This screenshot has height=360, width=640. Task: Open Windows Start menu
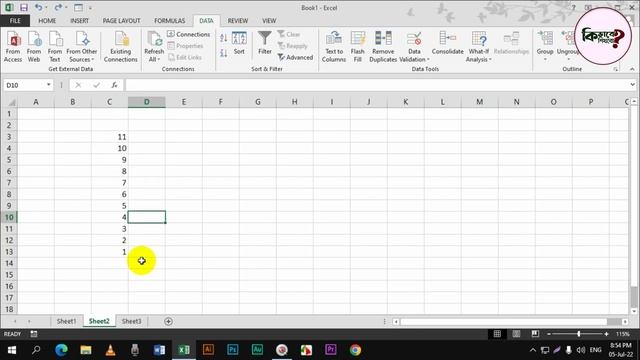click(x=12, y=350)
